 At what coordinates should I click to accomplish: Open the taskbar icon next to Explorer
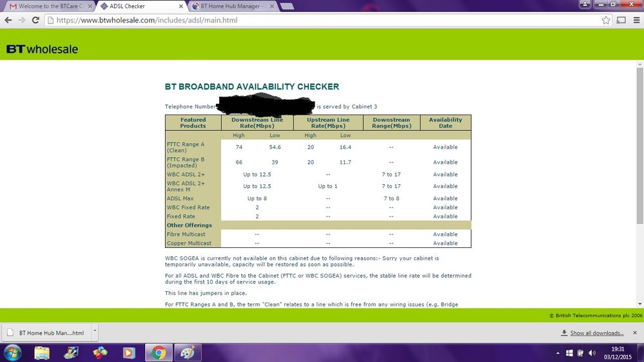pyautogui.click(x=71, y=352)
